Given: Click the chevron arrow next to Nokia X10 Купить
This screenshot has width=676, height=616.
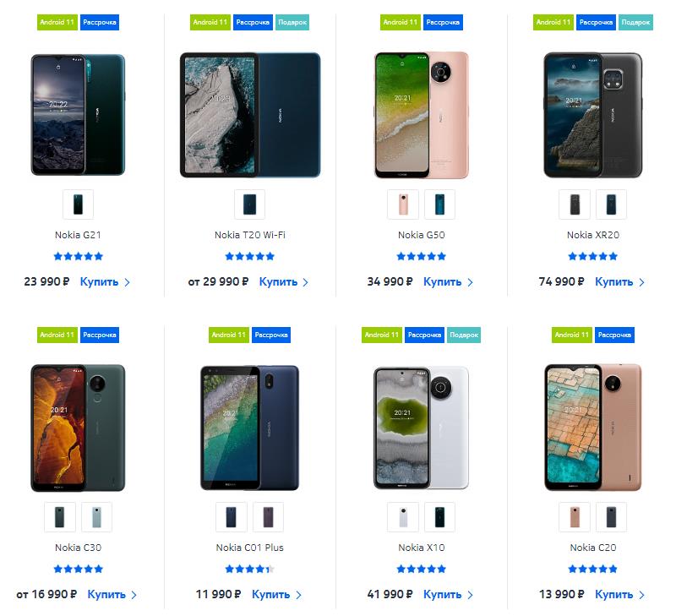Looking at the screenshot, I should [x=471, y=596].
